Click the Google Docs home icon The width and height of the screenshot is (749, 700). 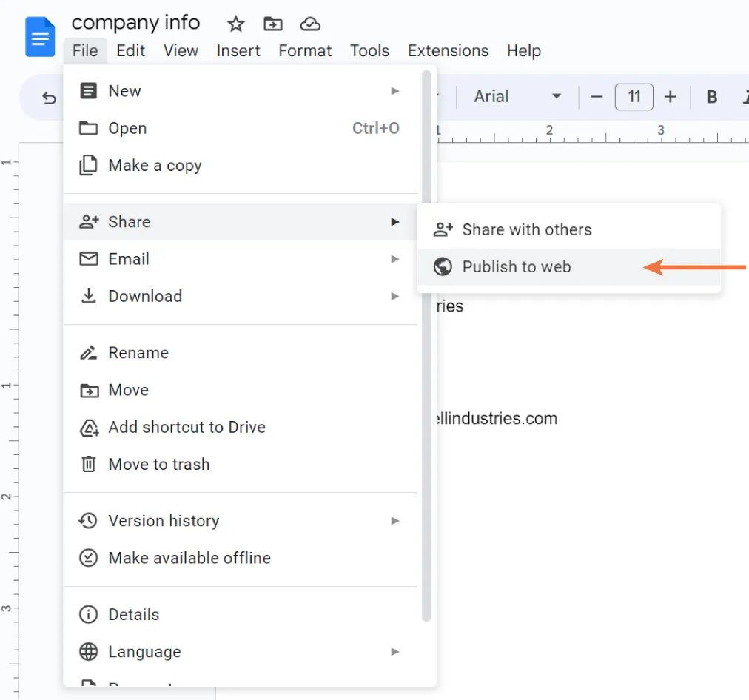click(39, 36)
